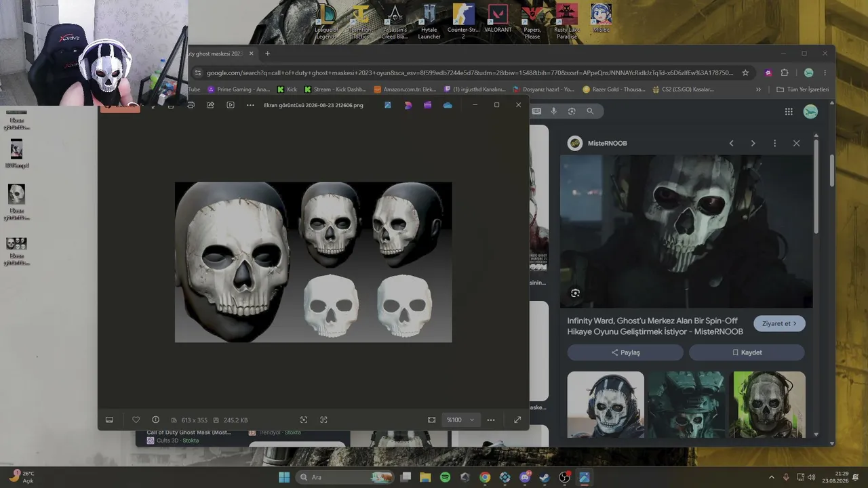Open the Prime Gaming bookmark

click(239, 89)
